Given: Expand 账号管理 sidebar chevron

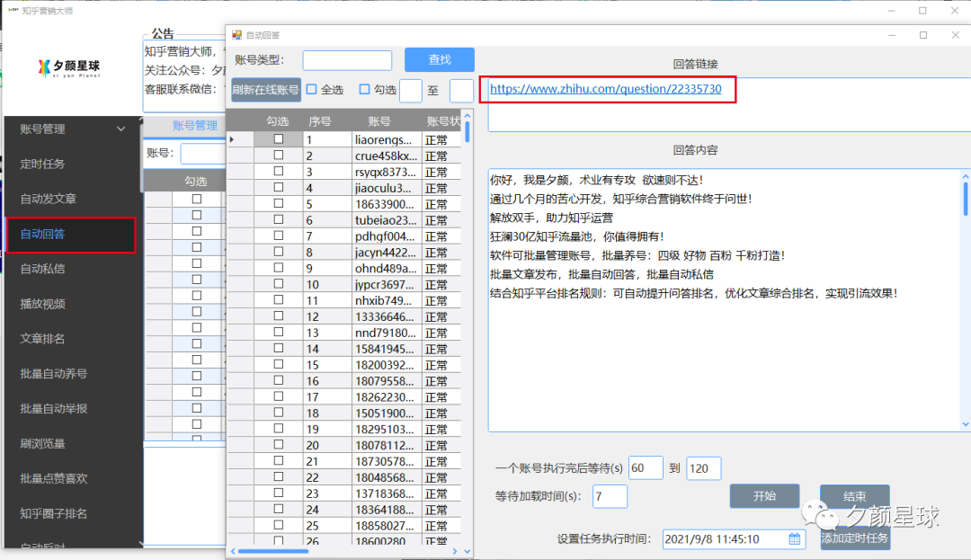Looking at the screenshot, I should tap(120, 129).
